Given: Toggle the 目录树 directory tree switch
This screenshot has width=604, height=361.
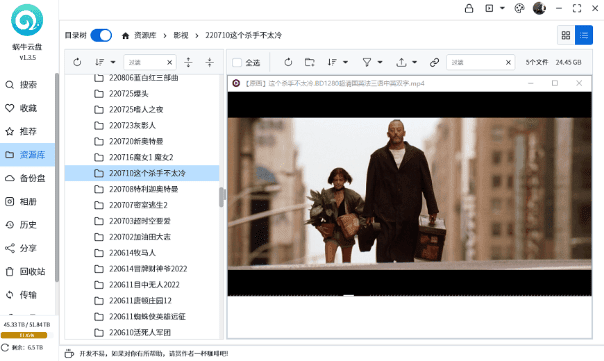Looking at the screenshot, I should (101, 35).
